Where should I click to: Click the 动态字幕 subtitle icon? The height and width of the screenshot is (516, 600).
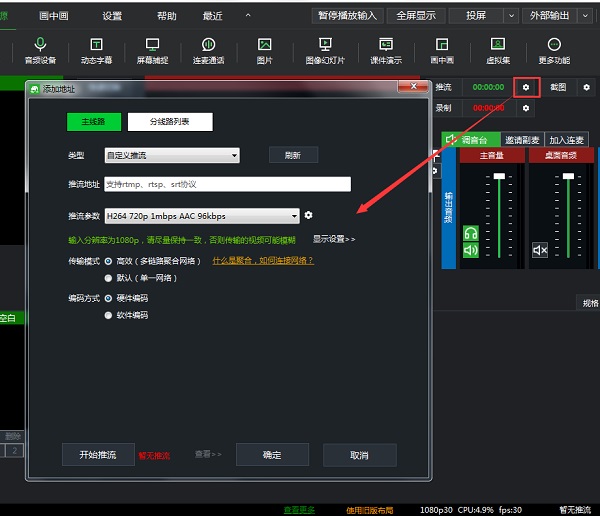tap(97, 51)
